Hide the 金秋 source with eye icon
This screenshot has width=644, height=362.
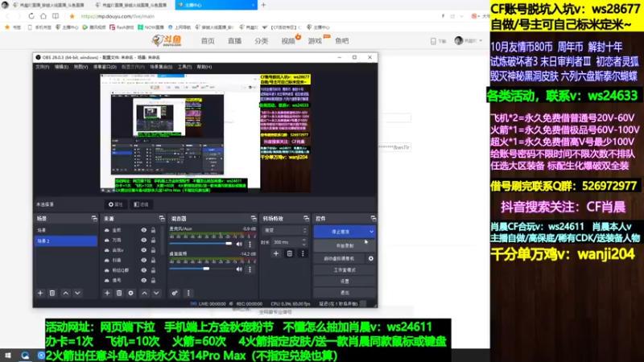coord(144,230)
